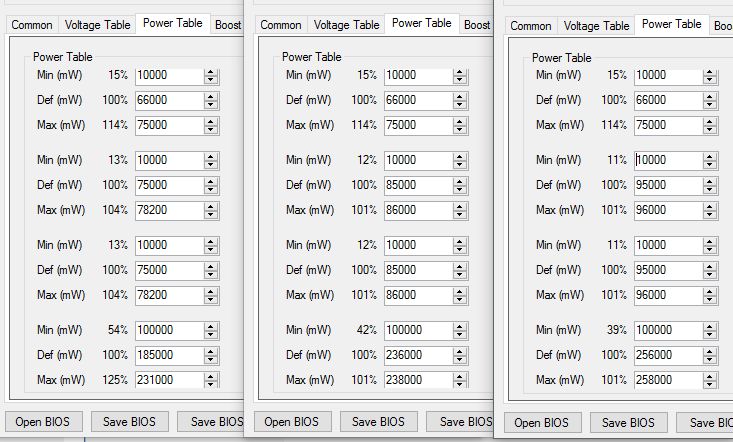Increase the Min 42% value in middle window

coord(460,327)
